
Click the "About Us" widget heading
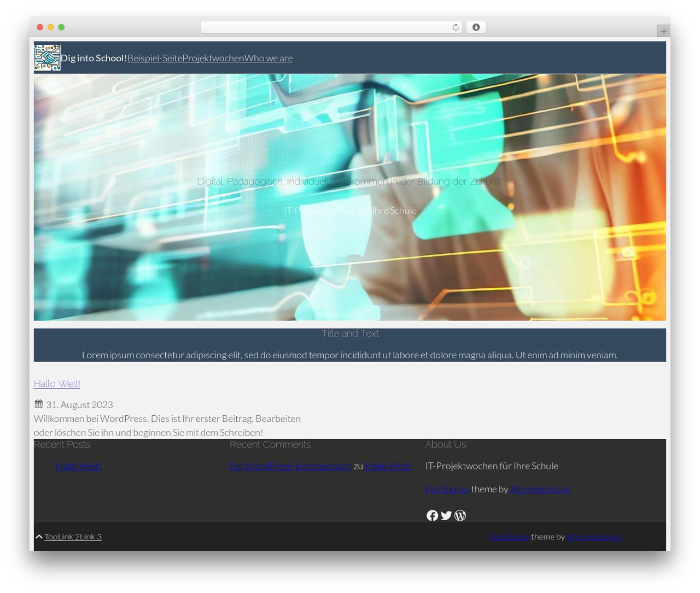point(446,444)
